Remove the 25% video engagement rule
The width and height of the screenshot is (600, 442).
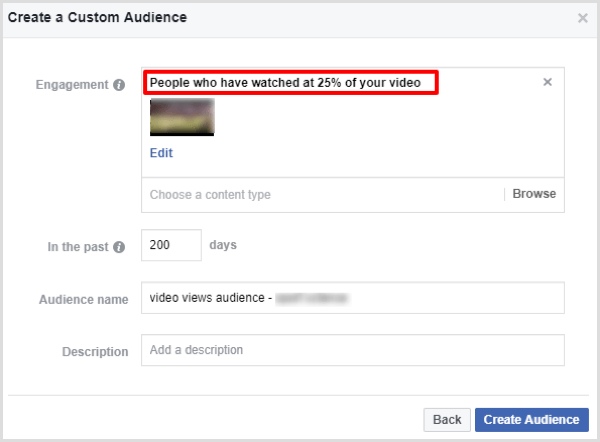(x=548, y=82)
